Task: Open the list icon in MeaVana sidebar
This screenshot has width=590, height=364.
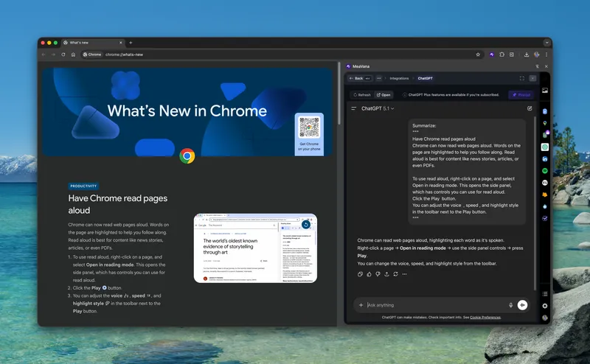Action: 545,294
